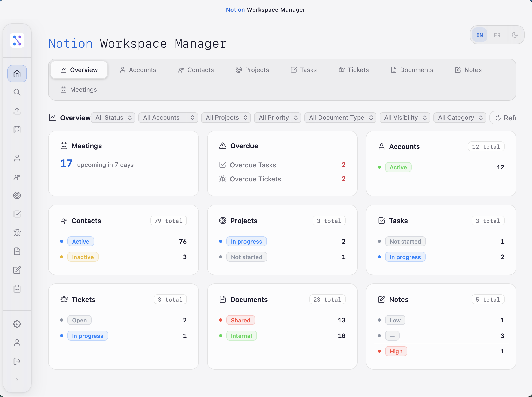Click the logout icon at sidebar bottom
The height and width of the screenshot is (397, 532).
[x=17, y=361]
